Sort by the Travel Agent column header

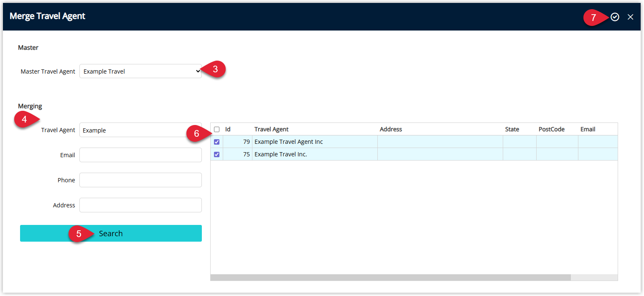[315, 129]
